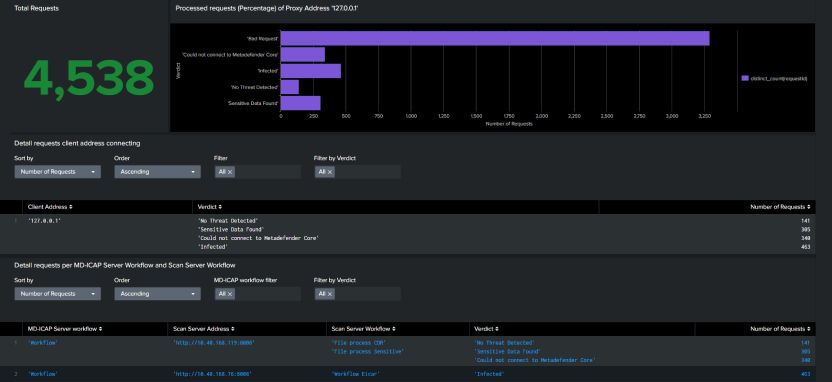Image resolution: width=832 pixels, height=382 pixels.
Task: Remove the 'All' tag in the first Filter by Verdict field
Action: (330, 172)
